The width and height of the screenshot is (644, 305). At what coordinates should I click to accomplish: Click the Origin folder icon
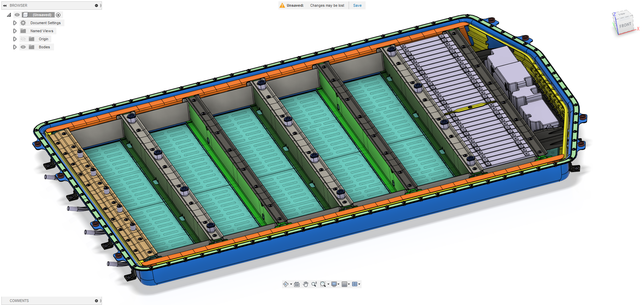32,39
